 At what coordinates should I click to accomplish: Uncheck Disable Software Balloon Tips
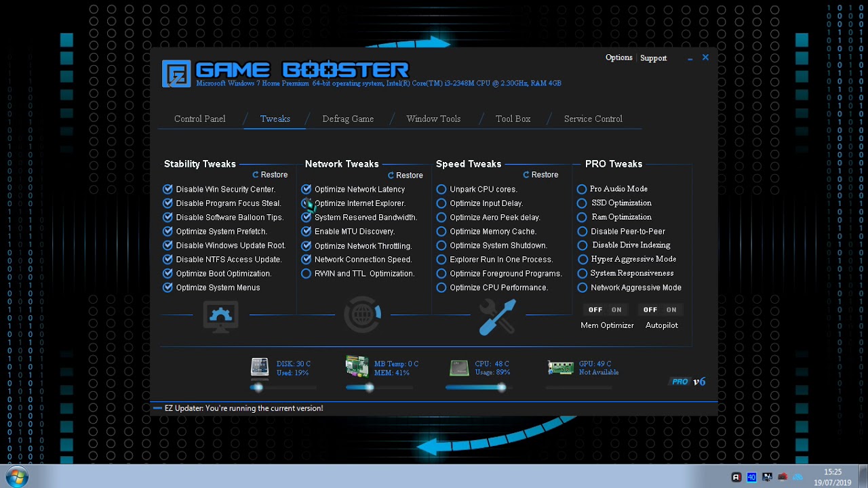click(168, 218)
